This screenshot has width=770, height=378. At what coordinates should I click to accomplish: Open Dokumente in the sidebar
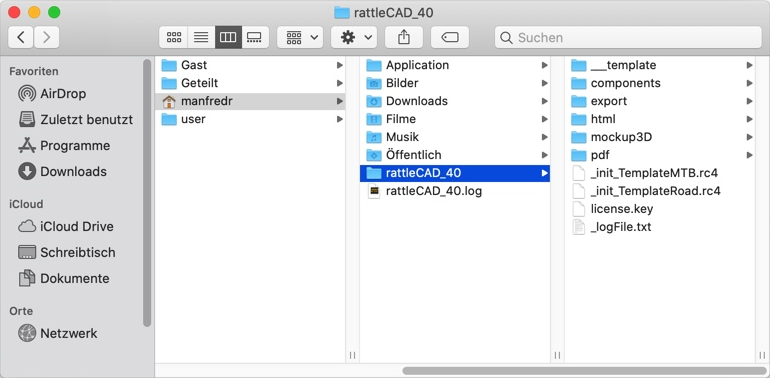[63, 278]
